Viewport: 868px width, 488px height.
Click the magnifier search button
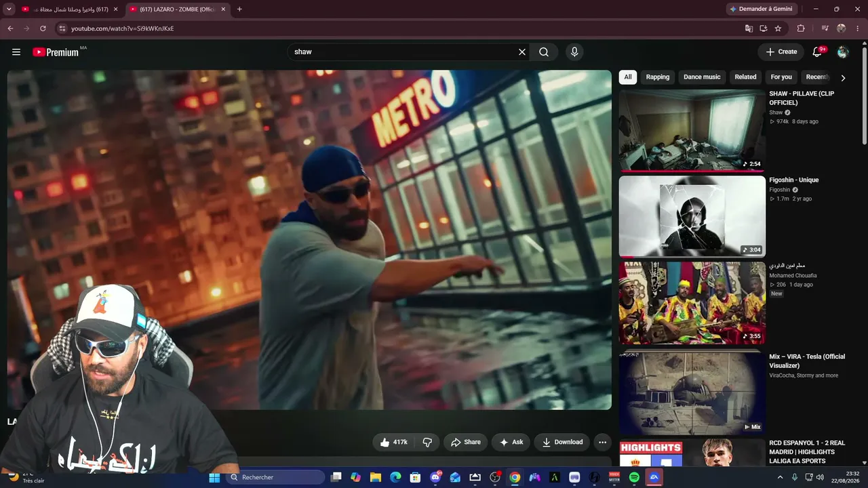pos(544,52)
